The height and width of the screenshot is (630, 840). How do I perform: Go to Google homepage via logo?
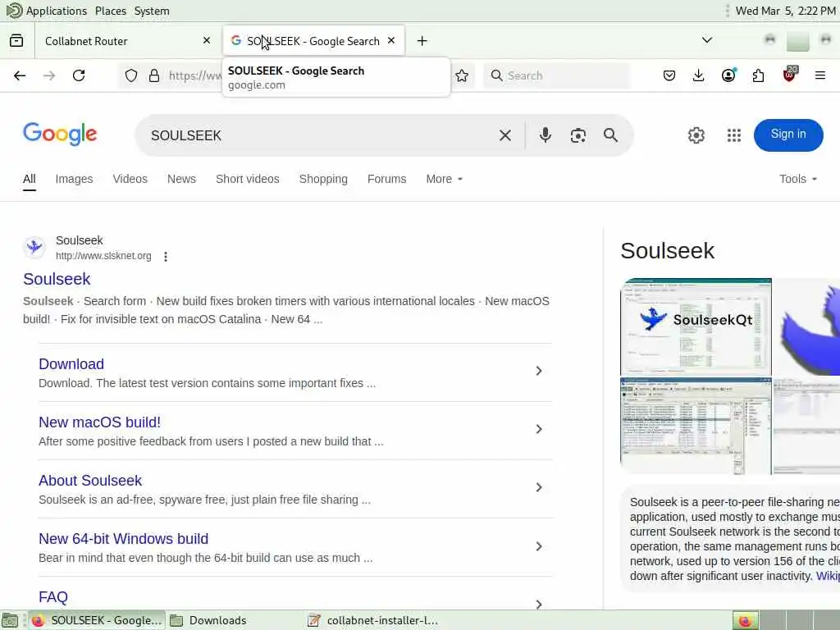[x=60, y=134]
